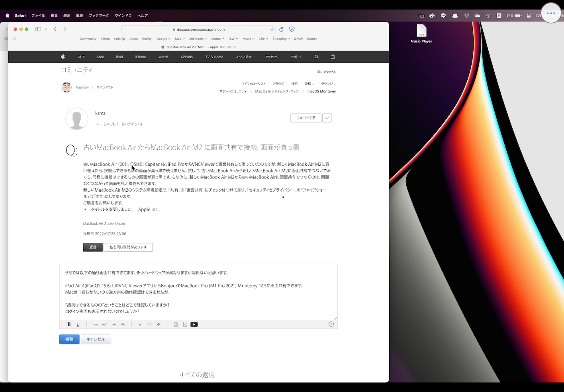Open the Apple menu
The image size is (564, 392).
point(7,16)
